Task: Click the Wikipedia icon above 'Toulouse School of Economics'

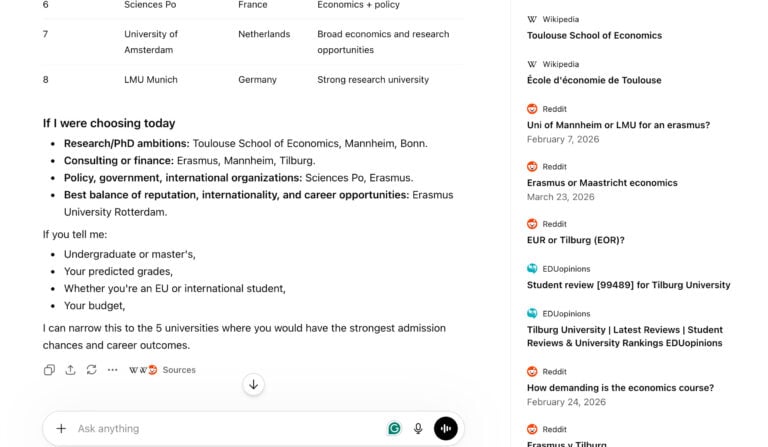Action: [532, 19]
